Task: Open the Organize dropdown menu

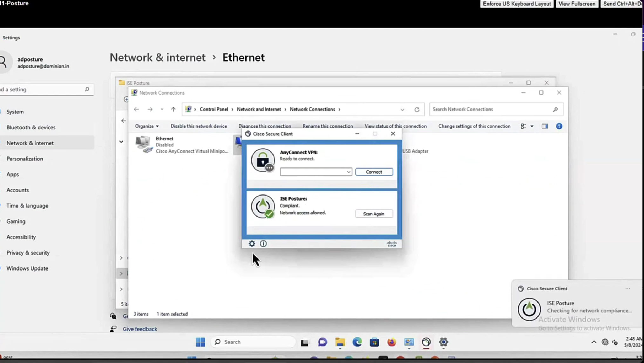Action: coord(146,126)
